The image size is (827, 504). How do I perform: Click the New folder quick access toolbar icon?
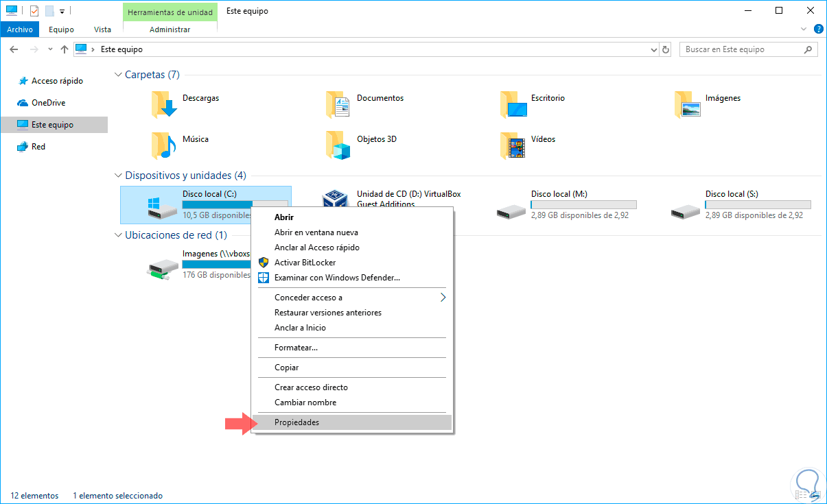click(x=49, y=11)
